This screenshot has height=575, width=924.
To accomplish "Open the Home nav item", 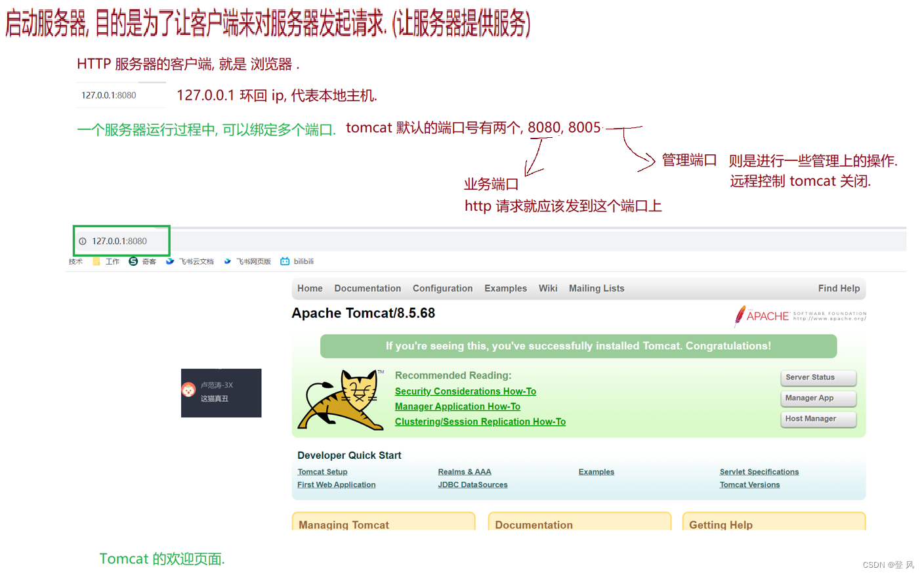I will 310,288.
